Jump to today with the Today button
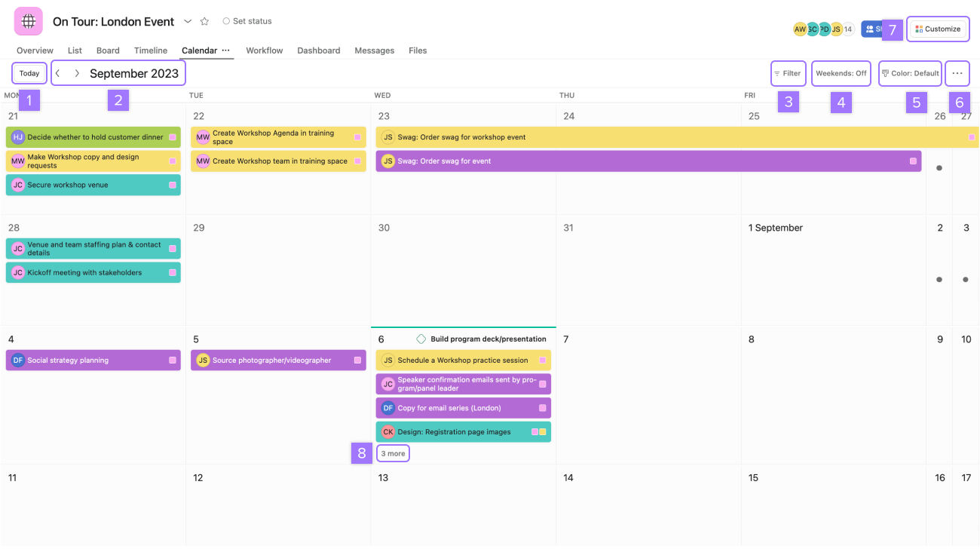 coord(29,72)
